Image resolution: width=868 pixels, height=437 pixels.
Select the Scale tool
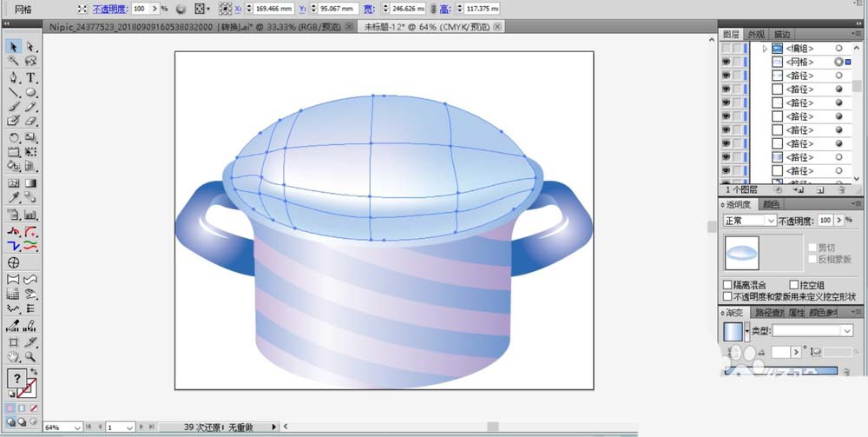(30, 137)
